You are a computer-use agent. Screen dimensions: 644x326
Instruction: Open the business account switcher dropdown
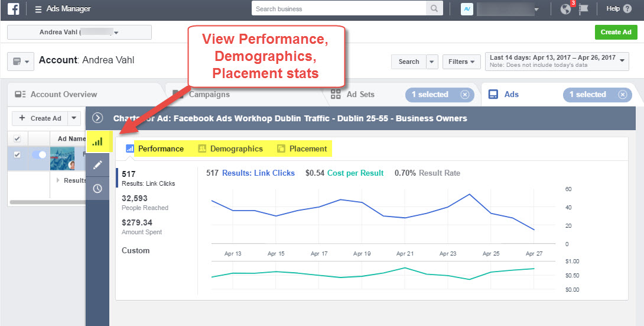(x=536, y=9)
